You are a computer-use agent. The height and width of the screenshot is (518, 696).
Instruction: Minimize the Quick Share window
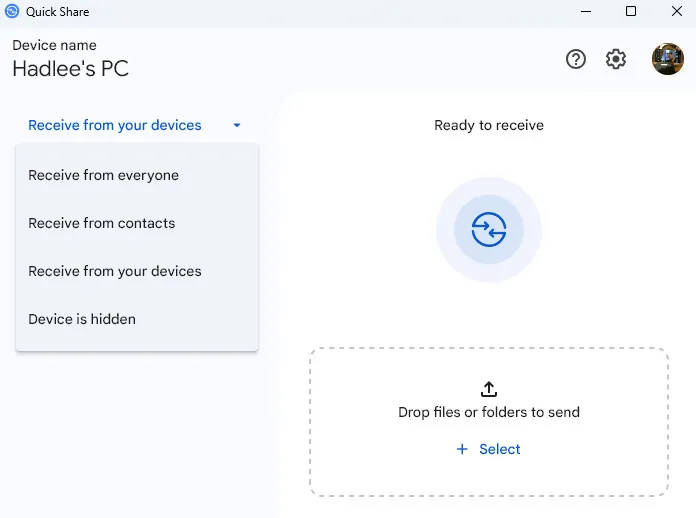pyautogui.click(x=585, y=12)
